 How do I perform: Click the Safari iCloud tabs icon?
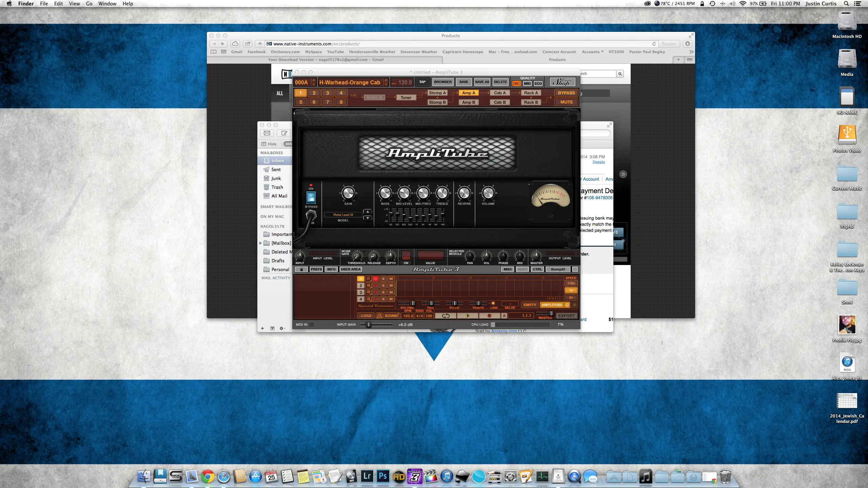tap(235, 44)
